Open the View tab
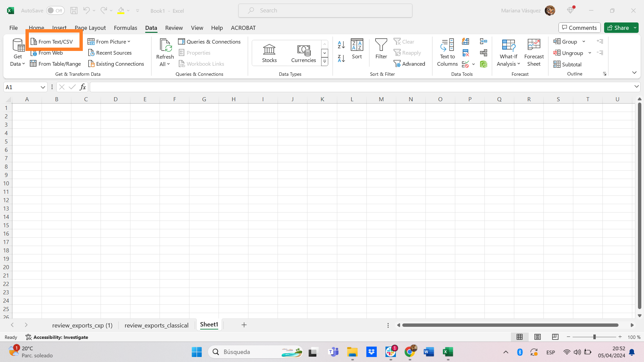Viewport: 644px width, 362px height. [x=197, y=28]
